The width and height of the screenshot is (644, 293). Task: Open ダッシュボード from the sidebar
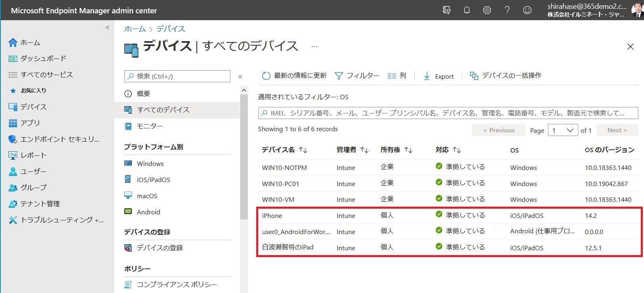tap(37, 59)
